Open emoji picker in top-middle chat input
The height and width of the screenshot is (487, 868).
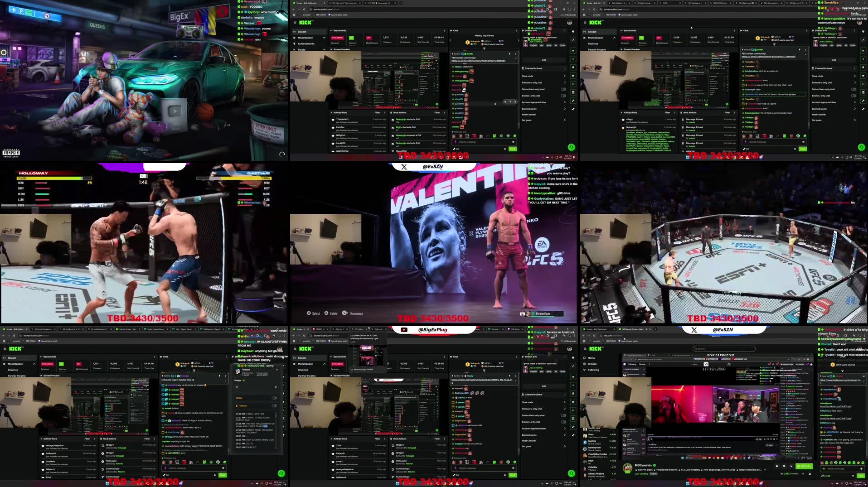(513, 142)
